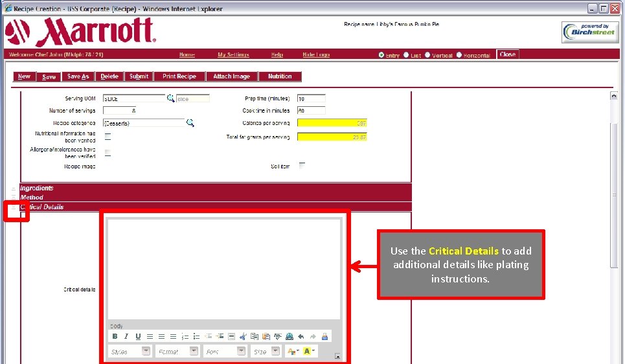Screen dimensions: 625x364
Task: Click the Cook time in minutes field
Action: click(312, 111)
